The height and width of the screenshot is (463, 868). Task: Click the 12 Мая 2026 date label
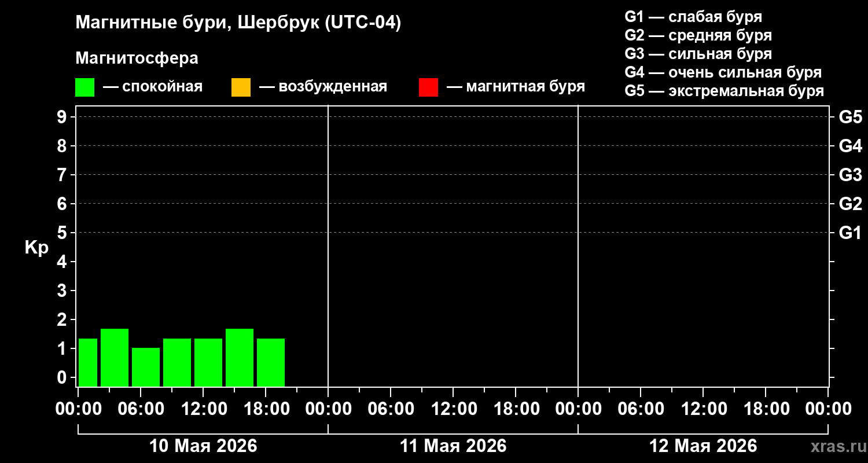(703, 446)
